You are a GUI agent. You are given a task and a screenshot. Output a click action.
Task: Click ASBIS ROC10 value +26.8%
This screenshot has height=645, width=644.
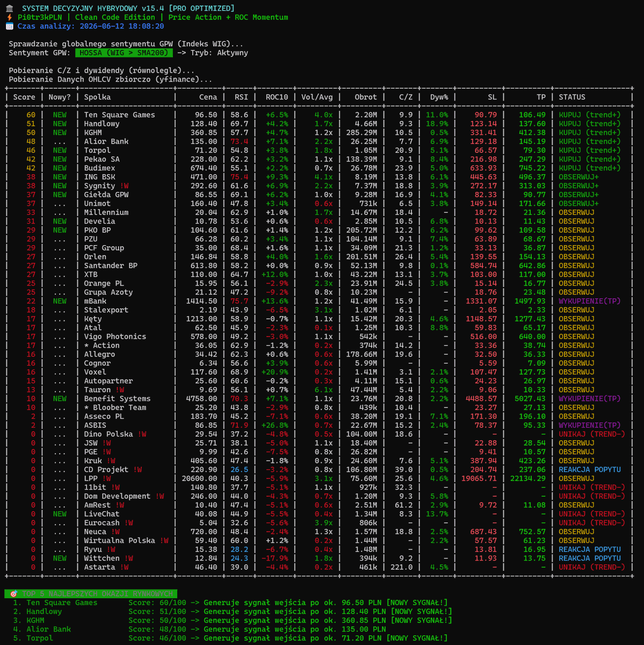tap(275, 425)
